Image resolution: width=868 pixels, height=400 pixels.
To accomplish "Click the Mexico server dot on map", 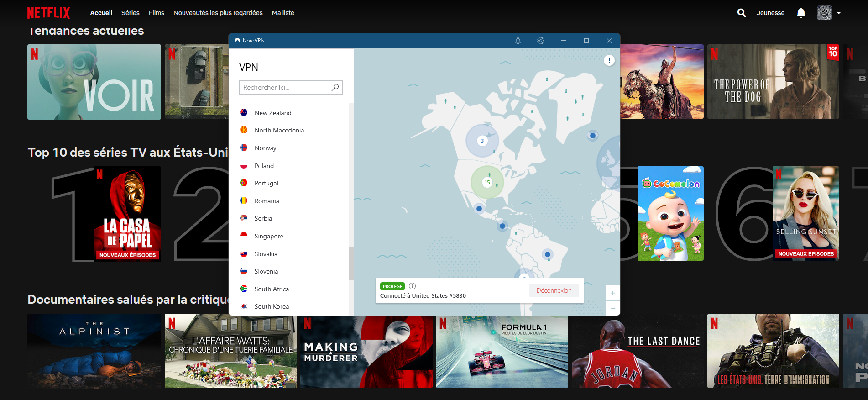I will click(x=479, y=209).
